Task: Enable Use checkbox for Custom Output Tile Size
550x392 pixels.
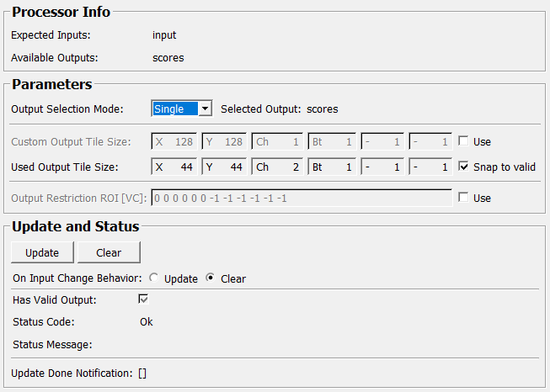Action: pos(464,141)
